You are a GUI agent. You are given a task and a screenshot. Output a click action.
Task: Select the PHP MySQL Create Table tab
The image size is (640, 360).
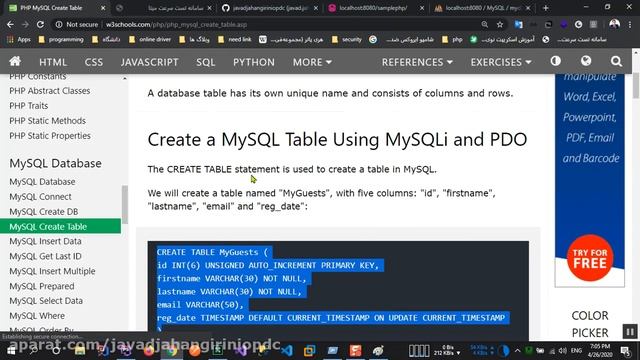coord(55,8)
